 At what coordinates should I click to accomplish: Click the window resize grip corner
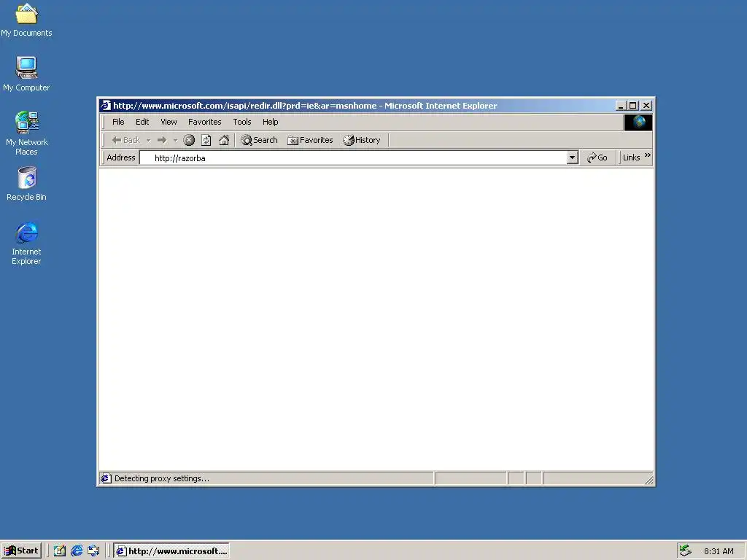click(649, 481)
